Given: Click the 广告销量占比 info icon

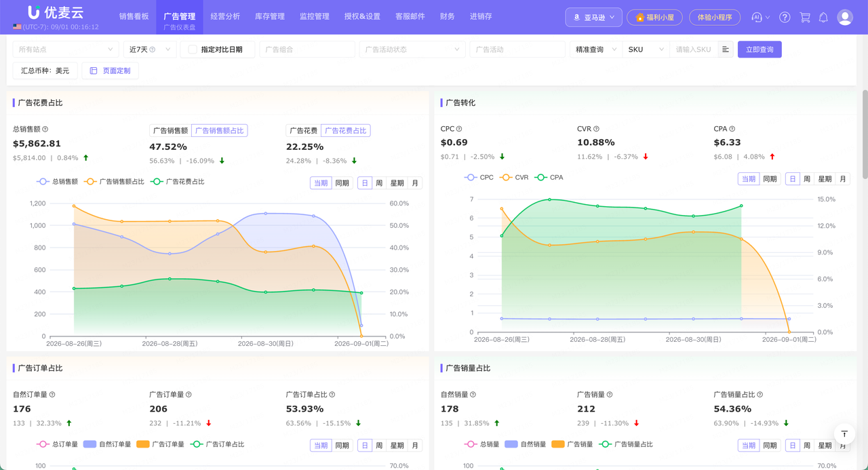Looking at the screenshot, I should tap(760, 394).
